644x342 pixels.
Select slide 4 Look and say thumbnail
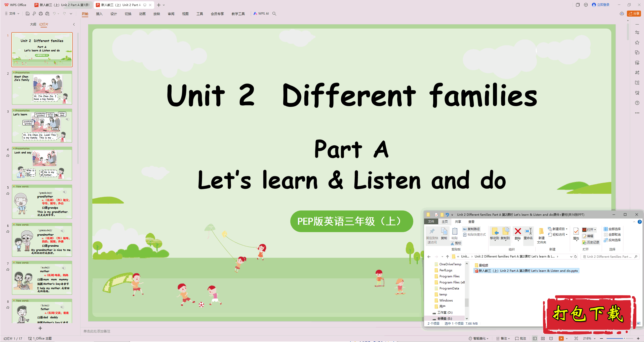[x=42, y=163]
